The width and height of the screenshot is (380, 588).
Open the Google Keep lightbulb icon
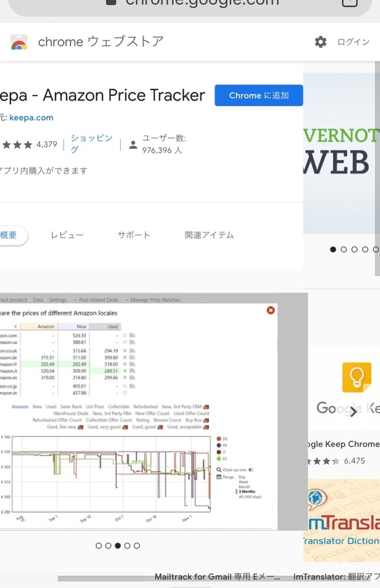click(356, 377)
